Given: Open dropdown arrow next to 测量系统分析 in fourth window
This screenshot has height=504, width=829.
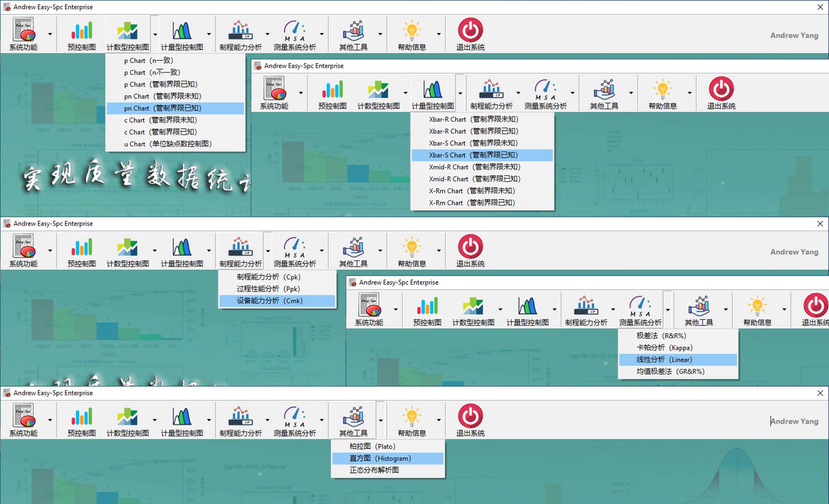Looking at the screenshot, I should point(668,309).
